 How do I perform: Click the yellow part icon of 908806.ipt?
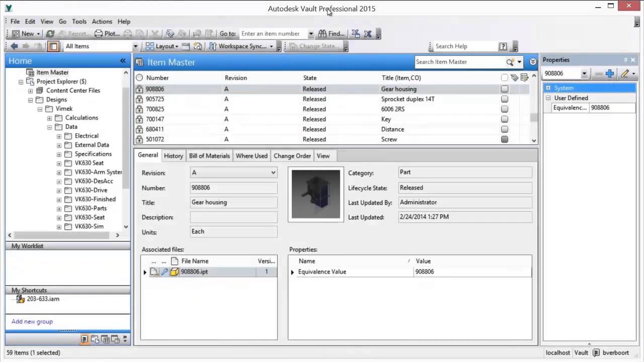coord(174,271)
